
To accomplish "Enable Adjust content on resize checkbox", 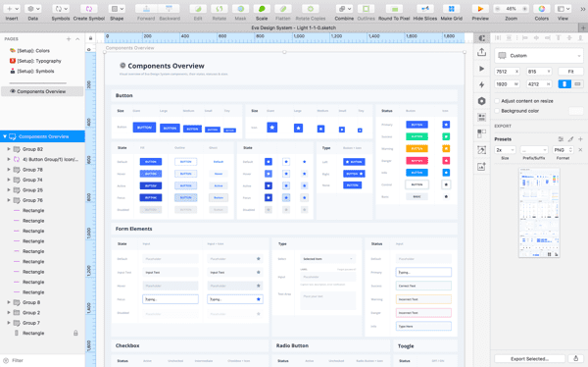I will [x=497, y=101].
